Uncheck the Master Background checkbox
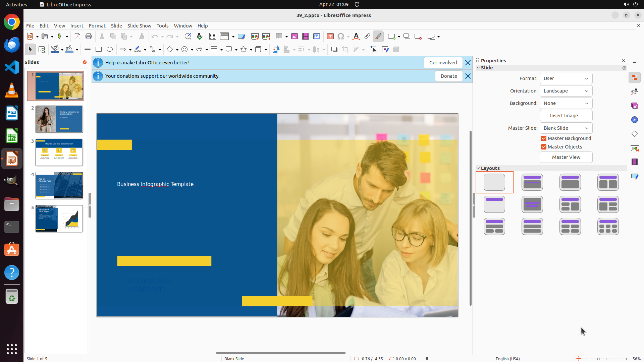 click(544, 138)
